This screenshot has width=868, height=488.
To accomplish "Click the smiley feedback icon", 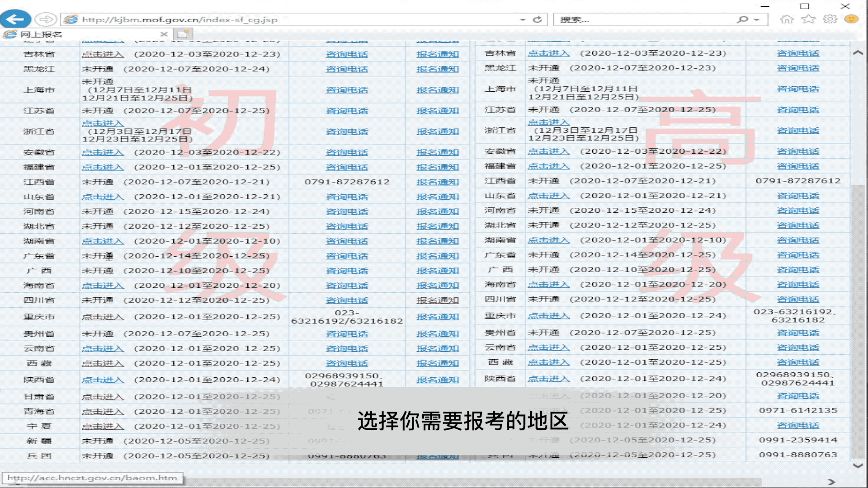I will pos(851,19).
